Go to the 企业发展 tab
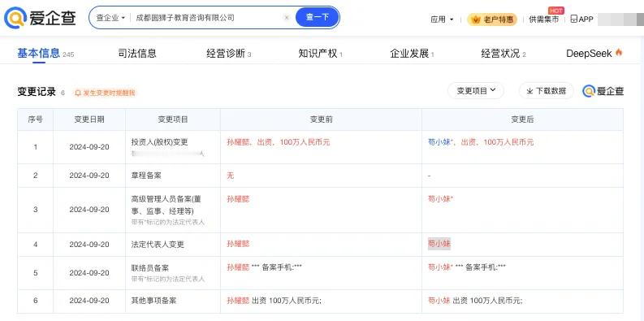Screen dimensions: 644x321 (412, 54)
